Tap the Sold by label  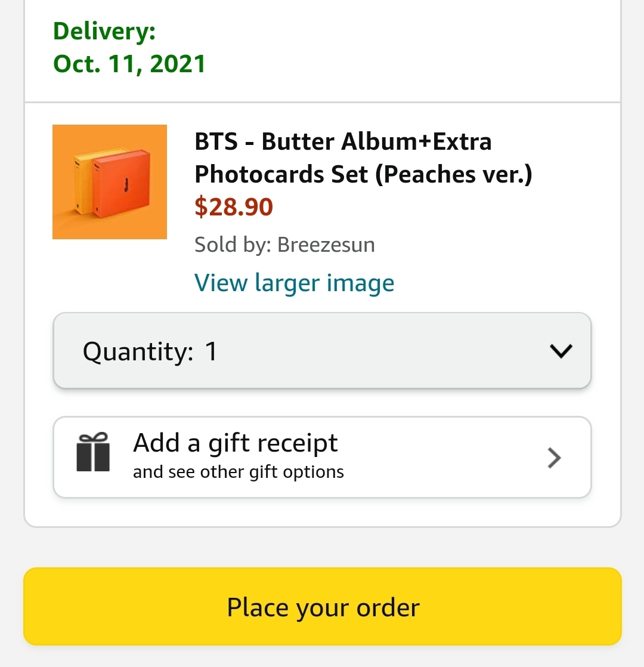[233, 245]
